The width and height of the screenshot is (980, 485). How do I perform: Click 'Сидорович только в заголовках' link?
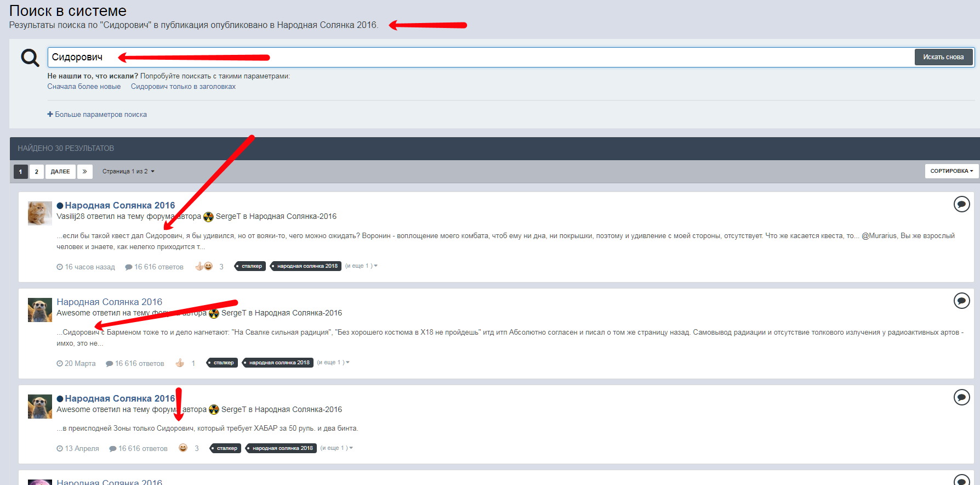tap(183, 87)
